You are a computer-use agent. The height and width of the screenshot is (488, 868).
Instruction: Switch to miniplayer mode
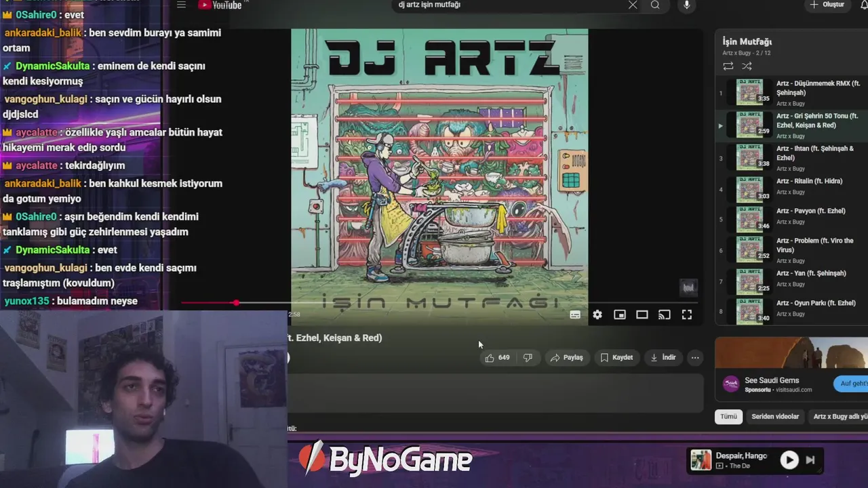tap(620, 314)
